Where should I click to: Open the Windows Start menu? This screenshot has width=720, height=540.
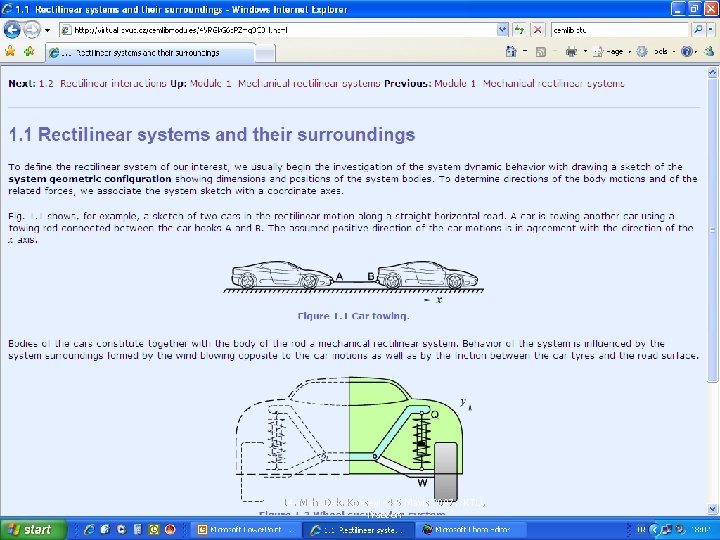click(33, 529)
